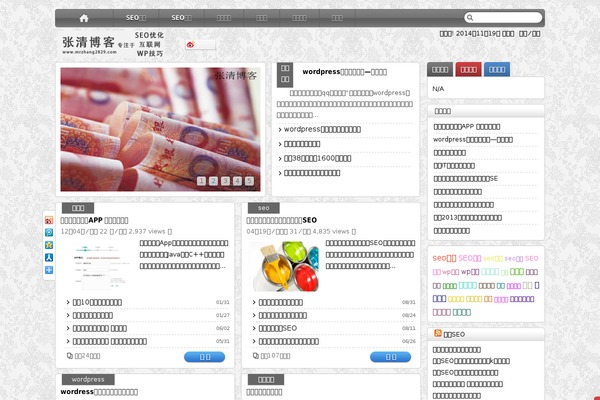This screenshot has width=600, height=400.
Task: Open the sidebar wordpress article link
Action: click(473, 140)
